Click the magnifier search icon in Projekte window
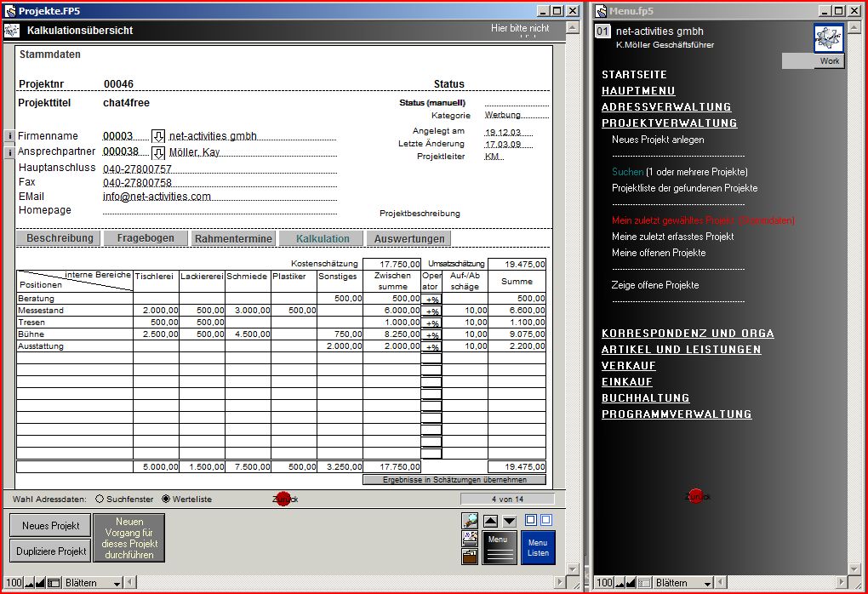 point(470,520)
